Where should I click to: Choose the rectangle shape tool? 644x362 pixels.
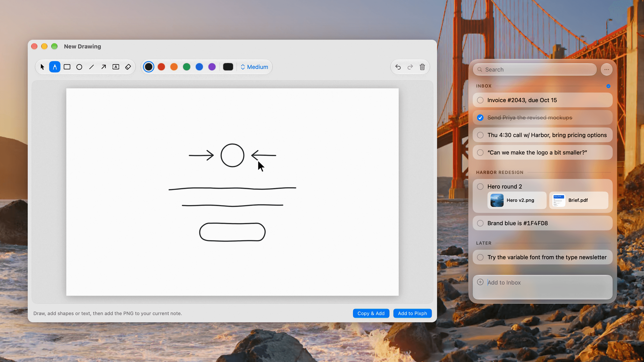[67, 67]
